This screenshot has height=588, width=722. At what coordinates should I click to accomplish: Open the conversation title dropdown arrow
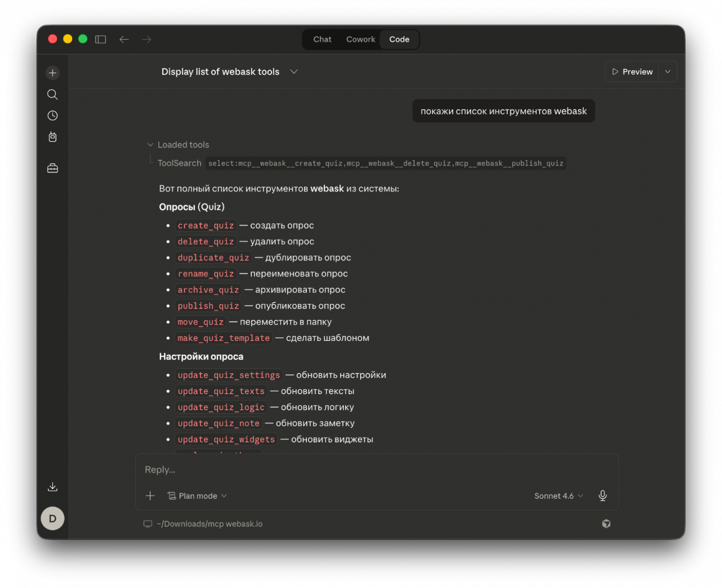294,72
